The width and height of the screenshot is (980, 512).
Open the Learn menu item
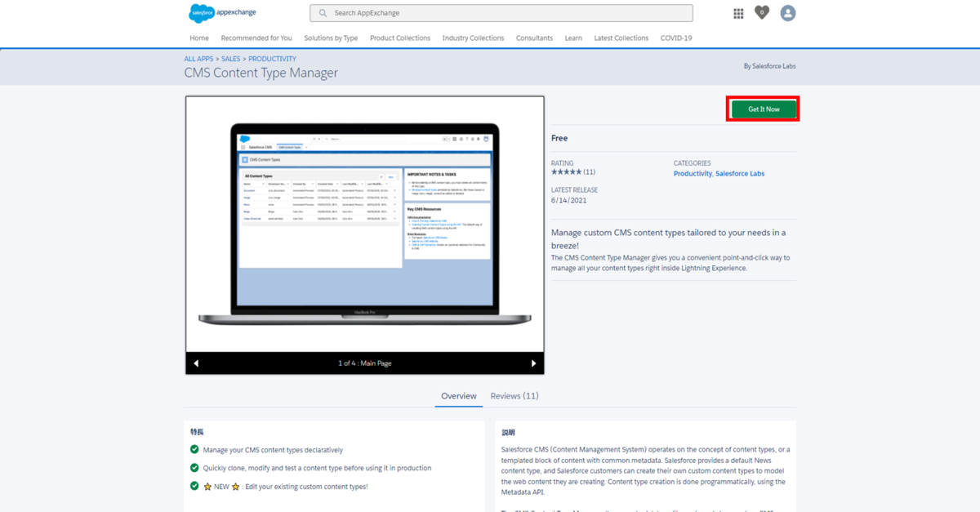573,38
